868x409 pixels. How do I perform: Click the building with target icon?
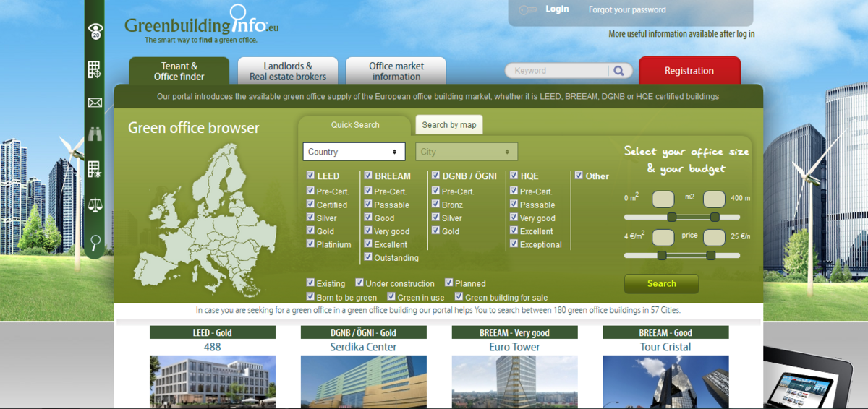click(95, 69)
